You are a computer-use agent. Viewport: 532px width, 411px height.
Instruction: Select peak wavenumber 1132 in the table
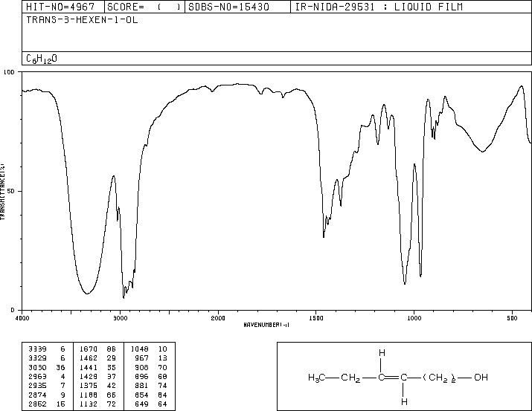(x=89, y=404)
